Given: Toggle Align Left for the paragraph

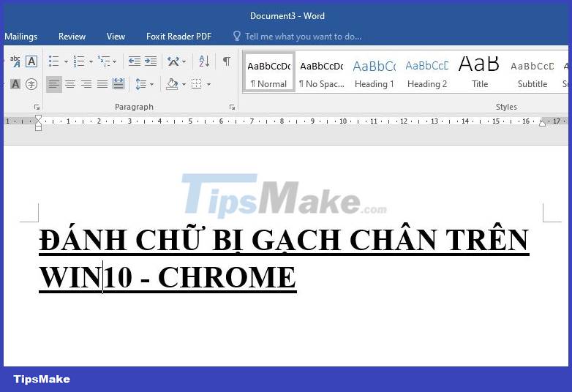Looking at the screenshot, I should [x=54, y=84].
